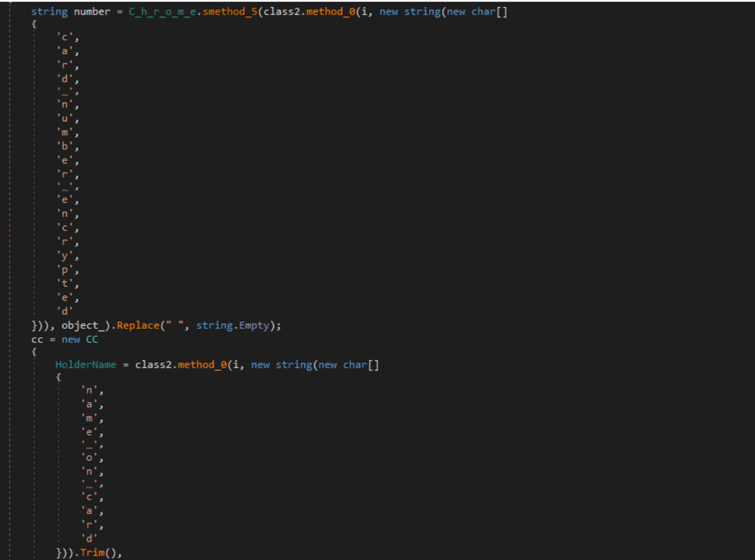The width and height of the screenshot is (755, 560).
Task: Click the "string" keyword before "number"
Action: coord(50,12)
